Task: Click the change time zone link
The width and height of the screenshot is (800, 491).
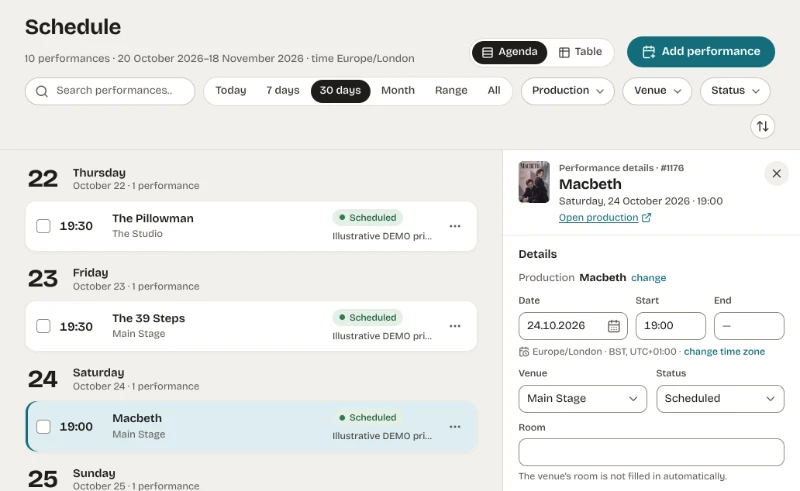Action: click(724, 352)
